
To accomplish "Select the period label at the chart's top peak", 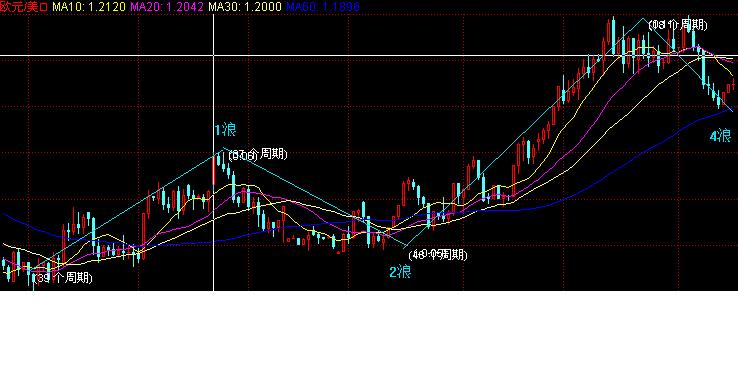I will pos(678,24).
